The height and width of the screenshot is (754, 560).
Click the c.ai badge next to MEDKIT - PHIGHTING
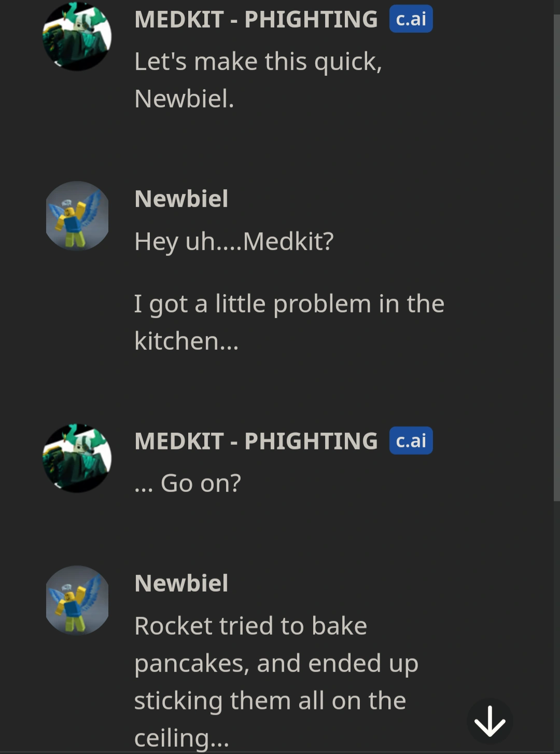[411, 19]
